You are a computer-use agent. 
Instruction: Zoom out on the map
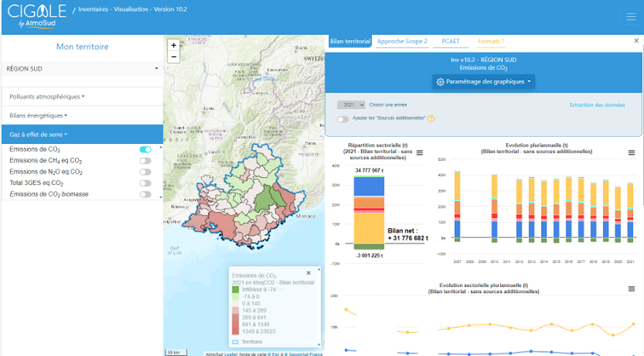(x=174, y=57)
